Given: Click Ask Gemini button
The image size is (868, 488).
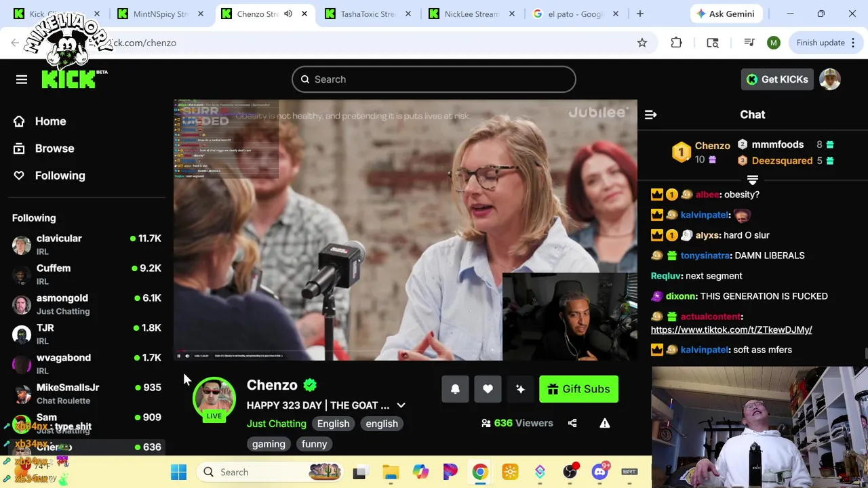Looking at the screenshot, I should (725, 14).
